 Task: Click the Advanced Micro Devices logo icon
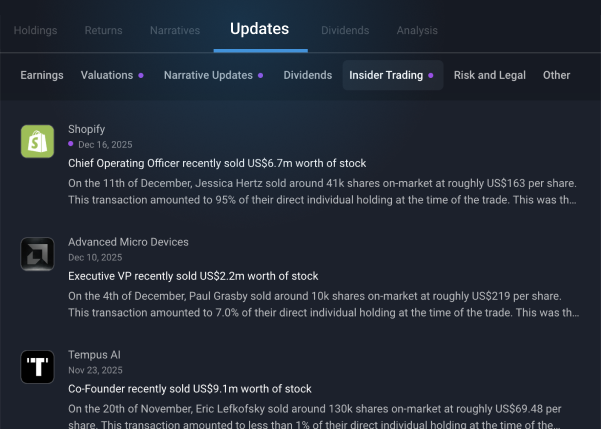coord(37,254)
